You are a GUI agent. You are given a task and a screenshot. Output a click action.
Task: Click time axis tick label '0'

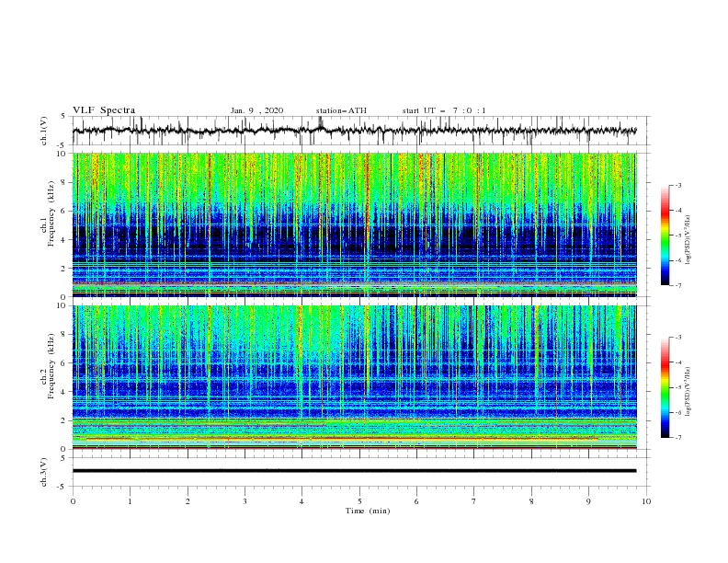coord(73,501)
